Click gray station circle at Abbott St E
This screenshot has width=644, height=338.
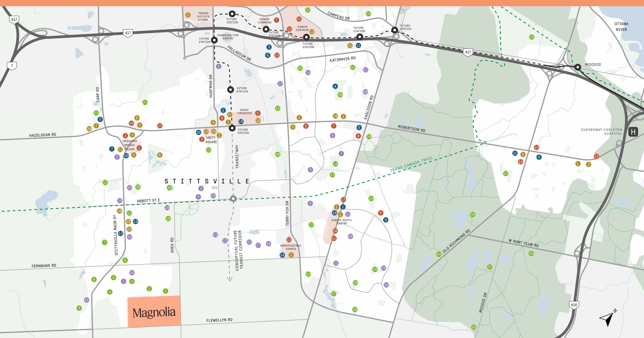tap(233, 199)
